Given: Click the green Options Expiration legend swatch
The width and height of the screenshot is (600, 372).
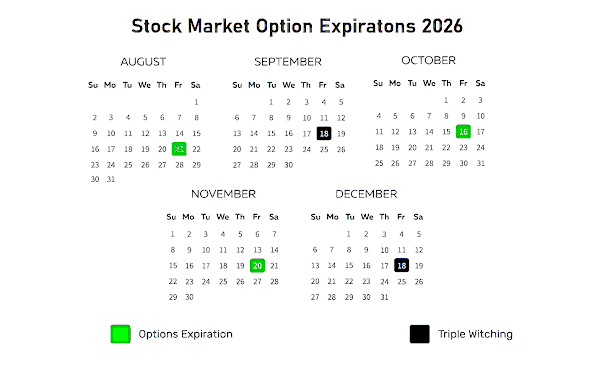Looking at the screenshot, I should (121, 334).
